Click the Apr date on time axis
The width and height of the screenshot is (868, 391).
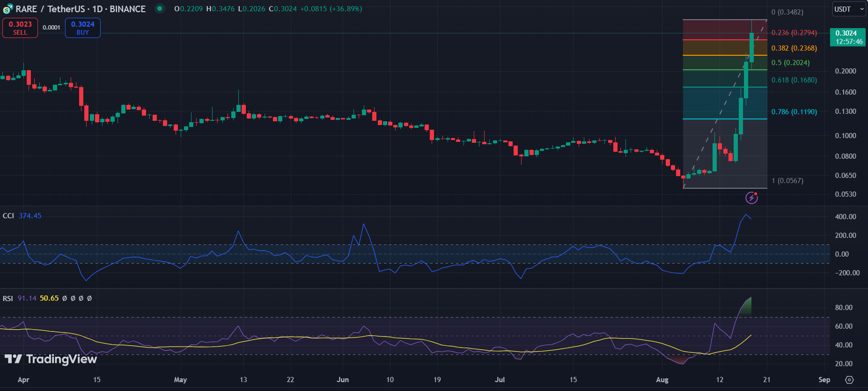tap(23, 380)
